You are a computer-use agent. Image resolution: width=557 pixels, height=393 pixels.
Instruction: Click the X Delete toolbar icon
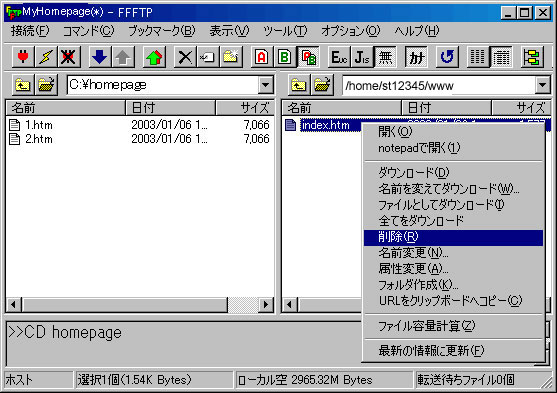coord(185,57)
